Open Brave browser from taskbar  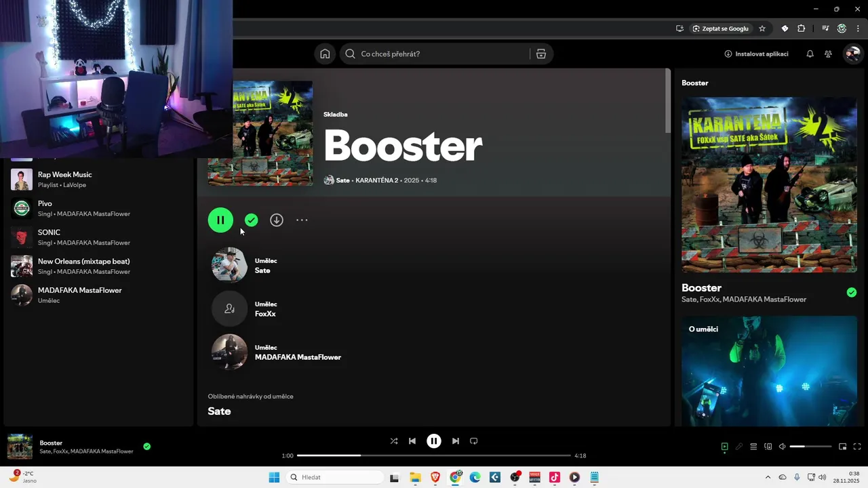pos(435,477)
